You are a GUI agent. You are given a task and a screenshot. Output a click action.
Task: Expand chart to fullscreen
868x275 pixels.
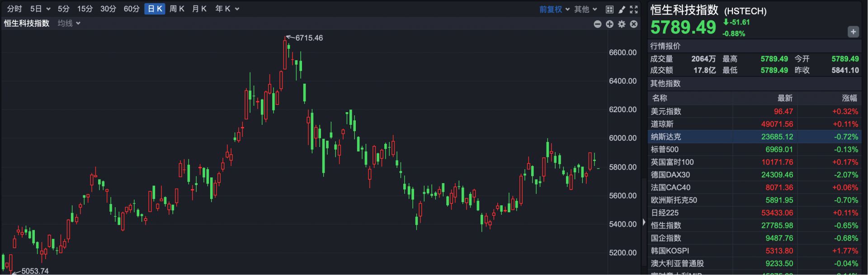[634, 9]
